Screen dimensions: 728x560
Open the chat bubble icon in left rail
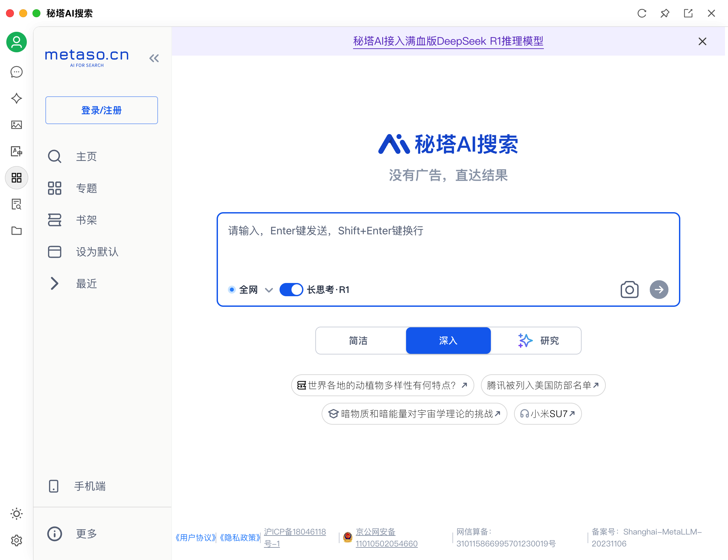click(x=16, y=72)
